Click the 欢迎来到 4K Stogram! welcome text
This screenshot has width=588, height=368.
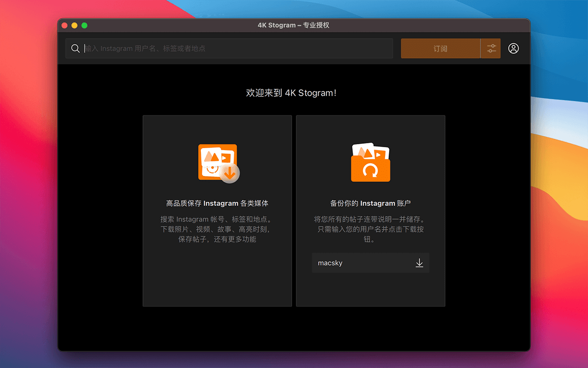pos(291,93)
